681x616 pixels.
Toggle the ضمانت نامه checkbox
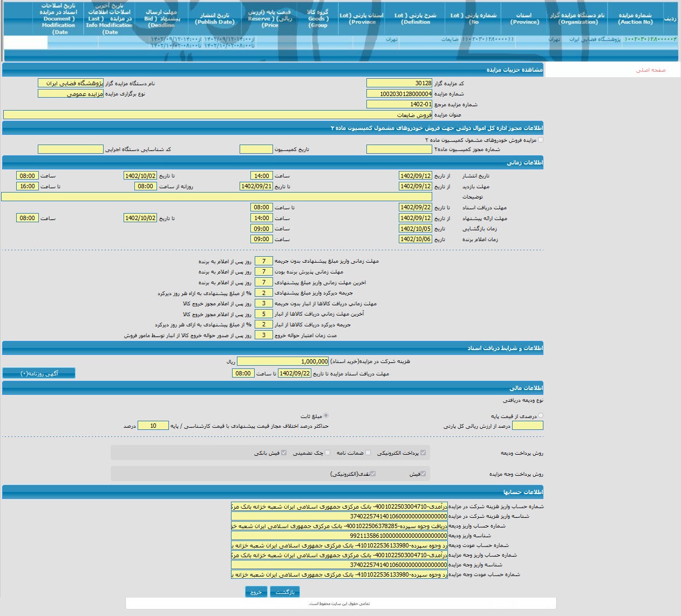coord(368,453)
